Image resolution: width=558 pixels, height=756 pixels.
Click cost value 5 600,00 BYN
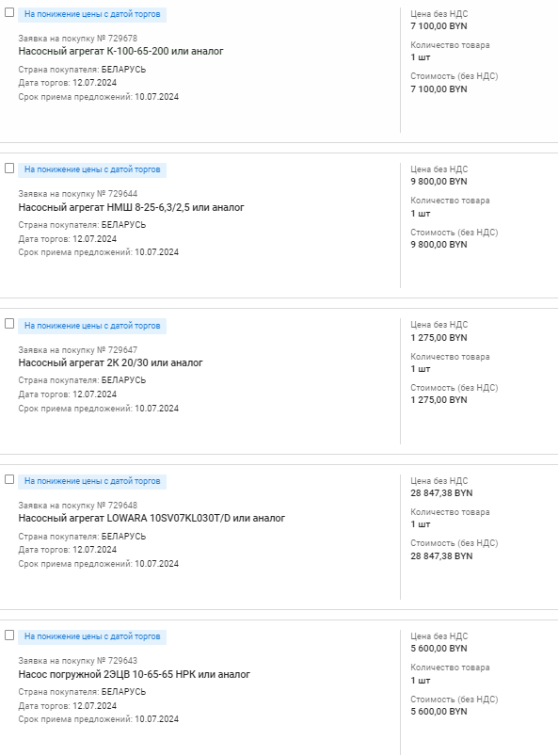pos(438,712)
